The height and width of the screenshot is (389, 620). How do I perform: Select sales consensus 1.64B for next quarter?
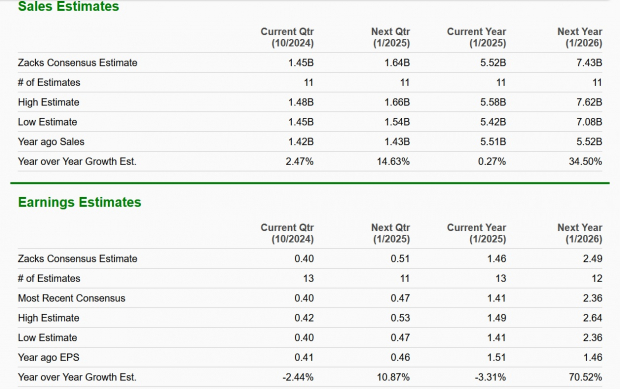397,62
